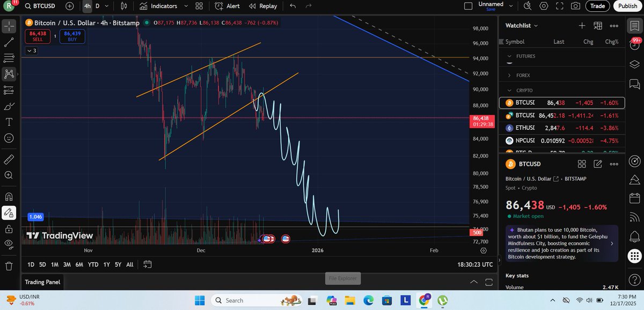
Task: Toggle stay in drawing mode
Action: tap(9, 213)
